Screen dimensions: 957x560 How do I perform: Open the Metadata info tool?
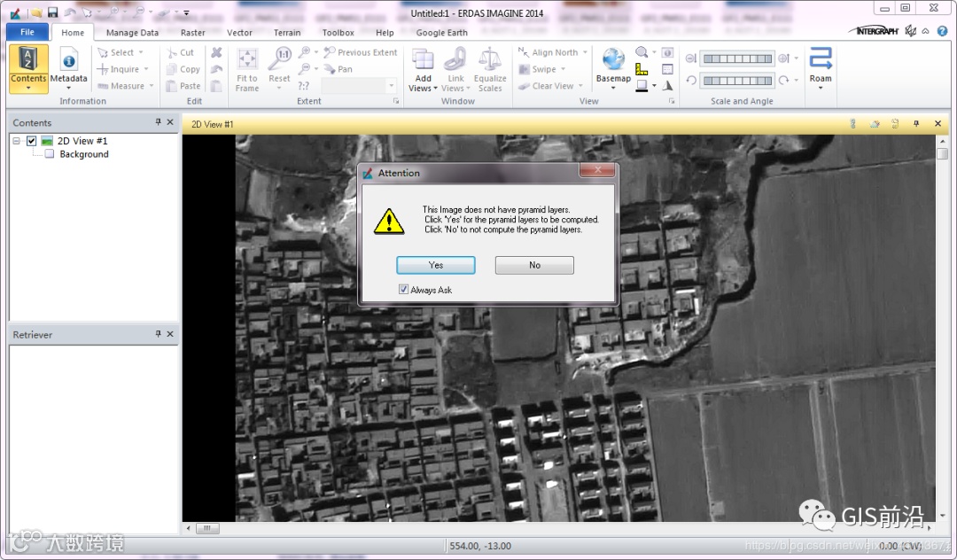point(68,67)
